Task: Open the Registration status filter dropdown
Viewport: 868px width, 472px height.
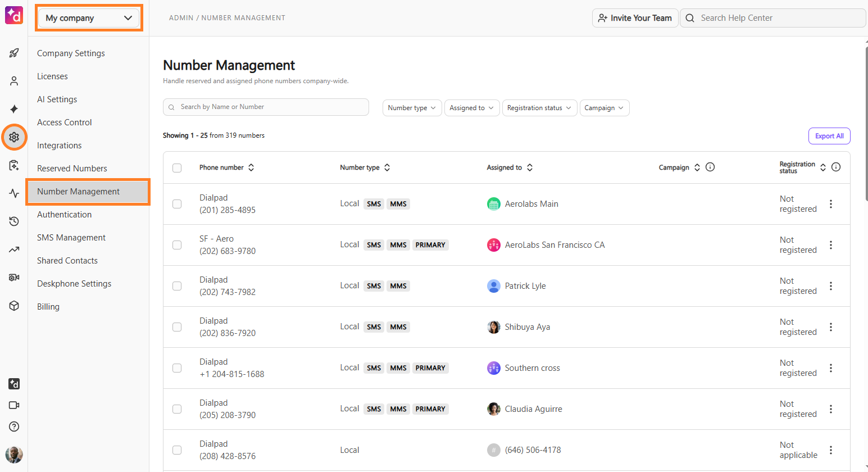Action: (539, 108)
